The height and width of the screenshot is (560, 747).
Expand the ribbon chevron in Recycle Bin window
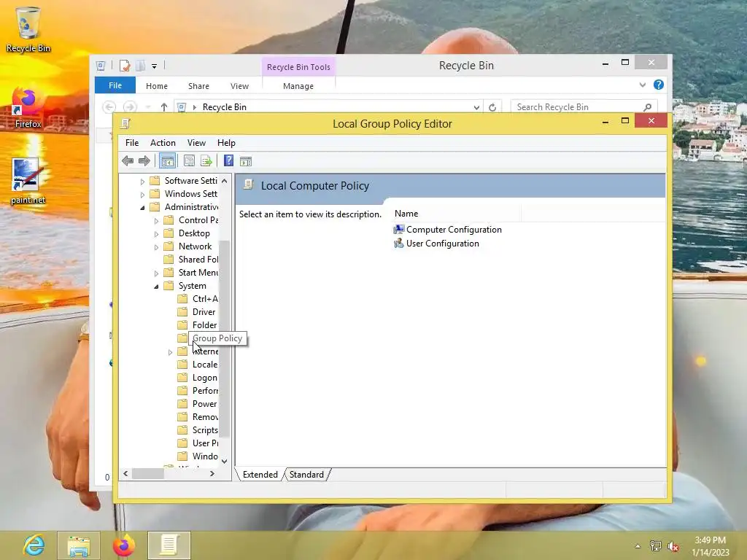click(x=643, y=85)
